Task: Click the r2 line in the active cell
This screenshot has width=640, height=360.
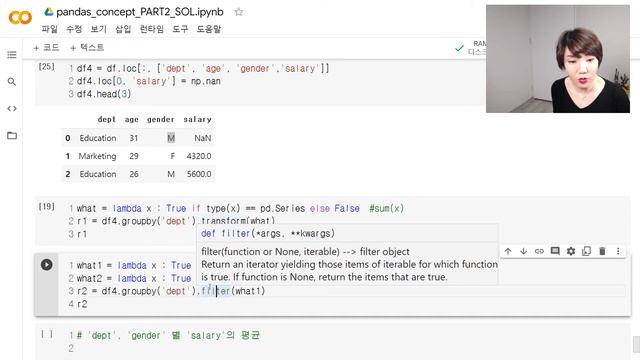Action: coord(82,304)
